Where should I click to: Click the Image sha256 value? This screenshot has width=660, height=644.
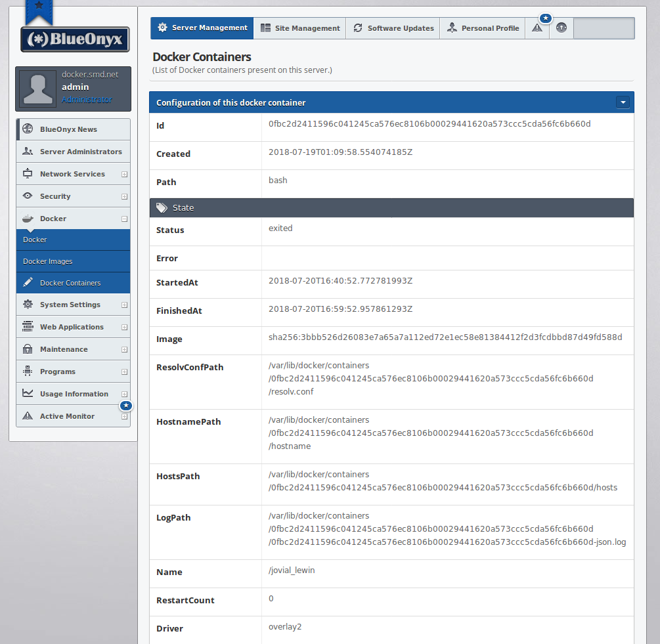click(x=445, y=337)
